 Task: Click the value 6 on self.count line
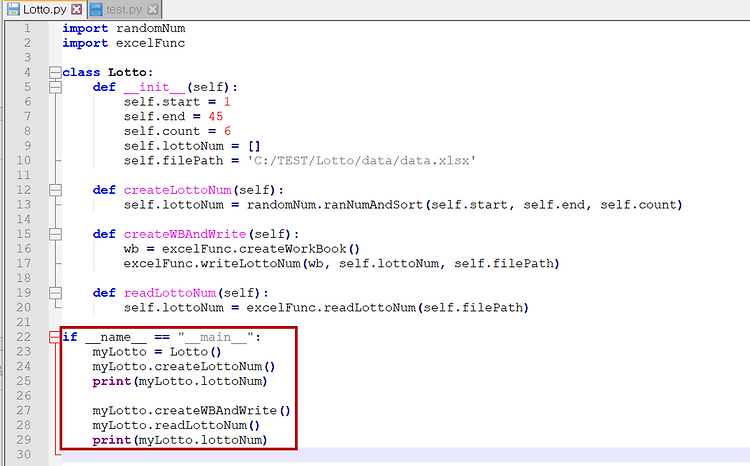click(x=228, y=131)
